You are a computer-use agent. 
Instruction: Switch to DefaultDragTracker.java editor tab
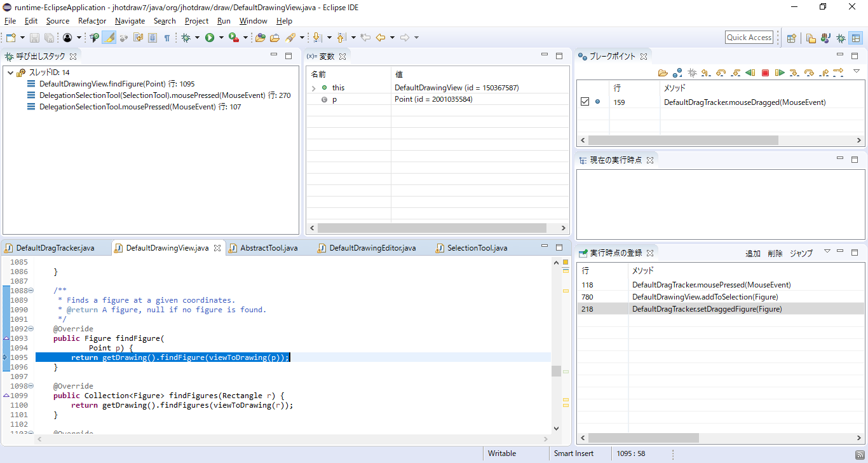click(x=55, y=248)
